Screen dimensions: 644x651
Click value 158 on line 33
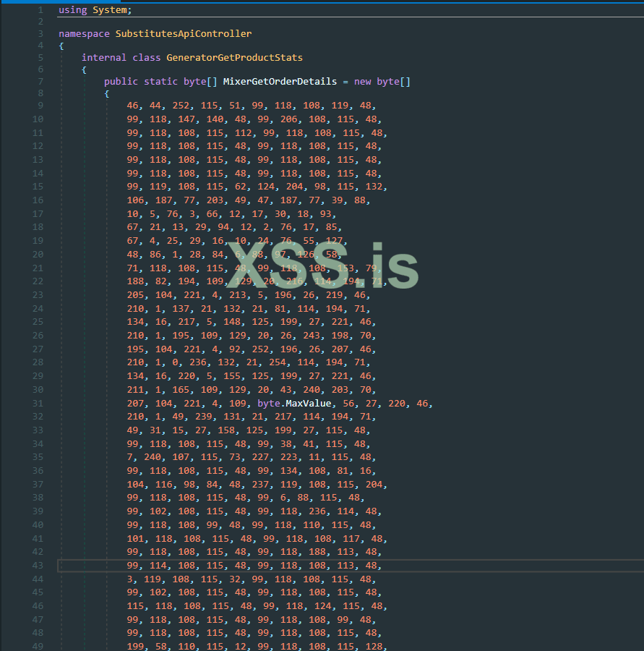pyautogui.click(x=226, y=430)
